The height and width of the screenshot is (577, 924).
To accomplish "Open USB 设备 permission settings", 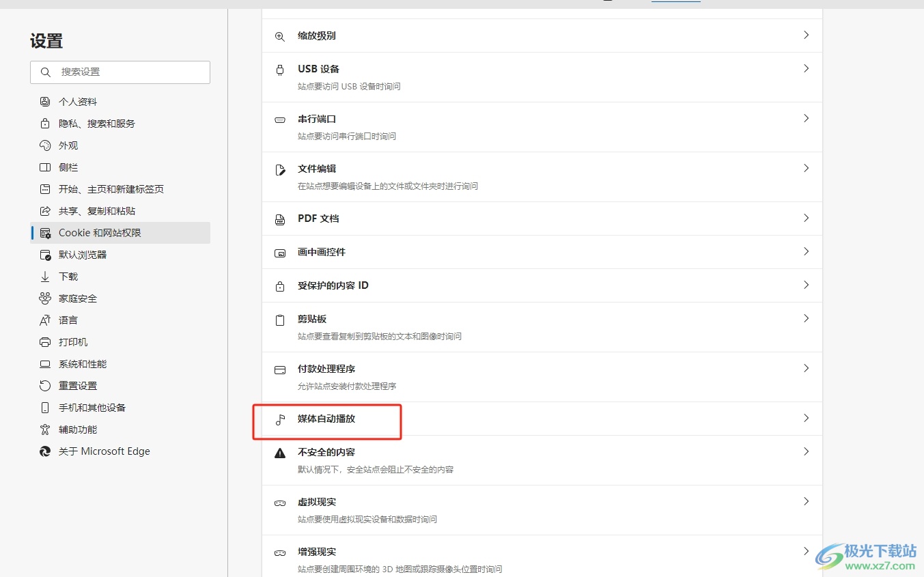I will 542,77.
